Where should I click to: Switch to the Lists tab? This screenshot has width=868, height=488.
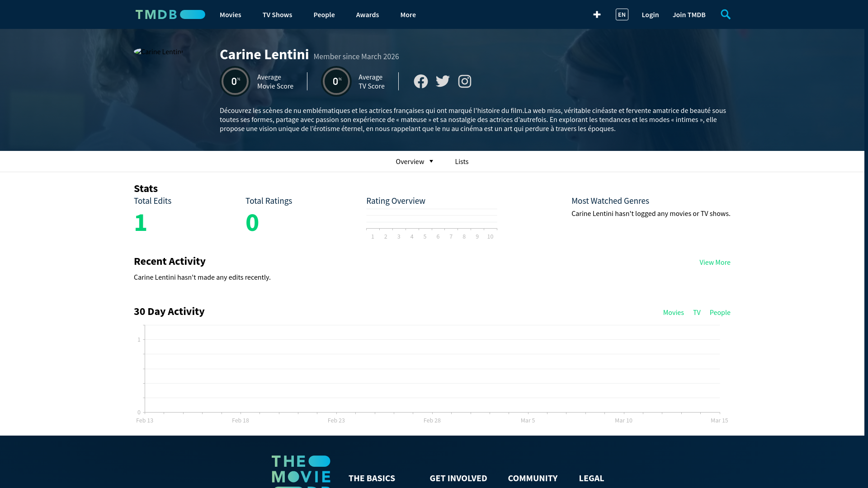point(462,161)
